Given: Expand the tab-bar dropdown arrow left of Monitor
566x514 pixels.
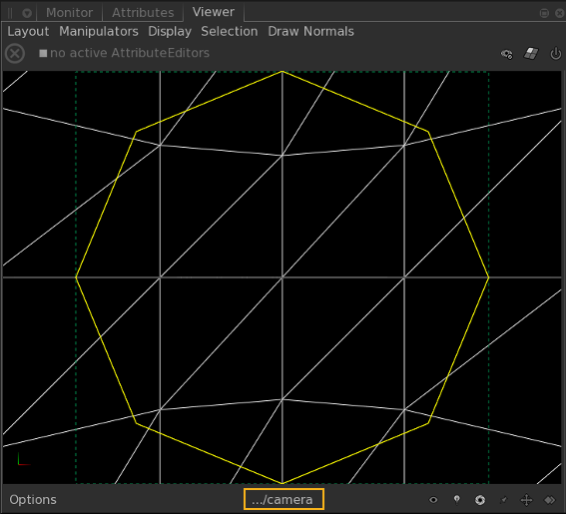Looking at the screenshot, I should pyautogui.click(x=27, y=13).
